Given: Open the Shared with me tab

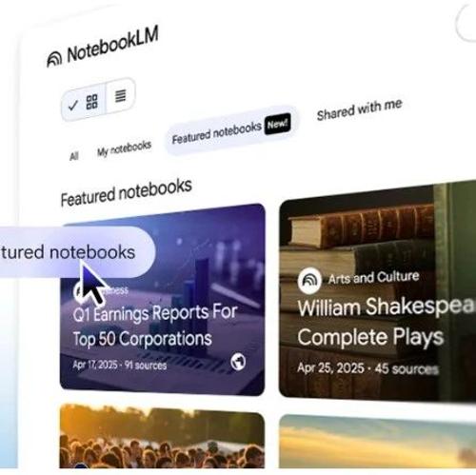Looking at the screenshot, I should (360, 109).
